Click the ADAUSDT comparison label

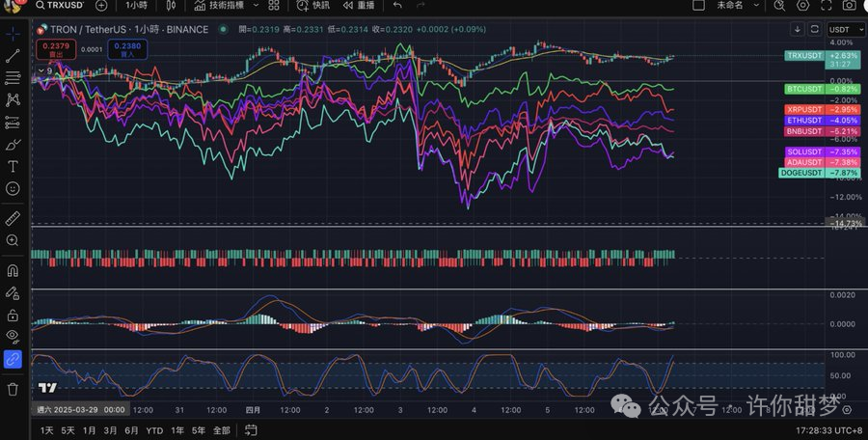pos(805,162)
